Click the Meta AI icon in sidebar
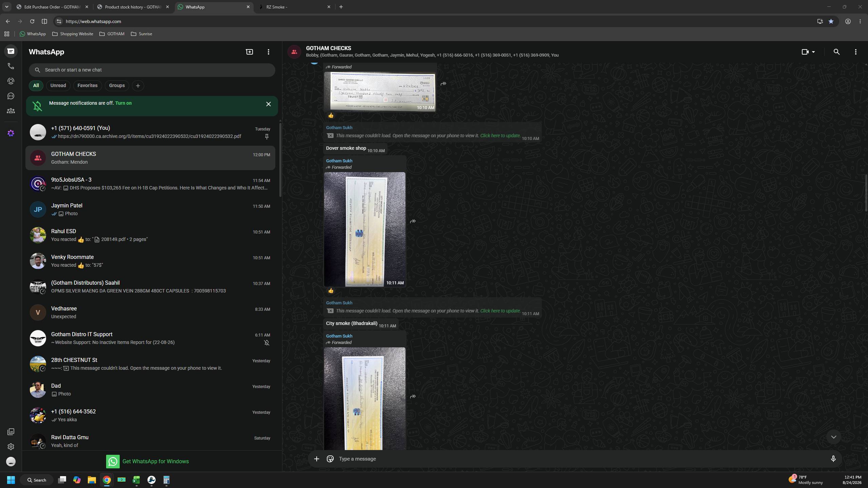 click(11, 133)
